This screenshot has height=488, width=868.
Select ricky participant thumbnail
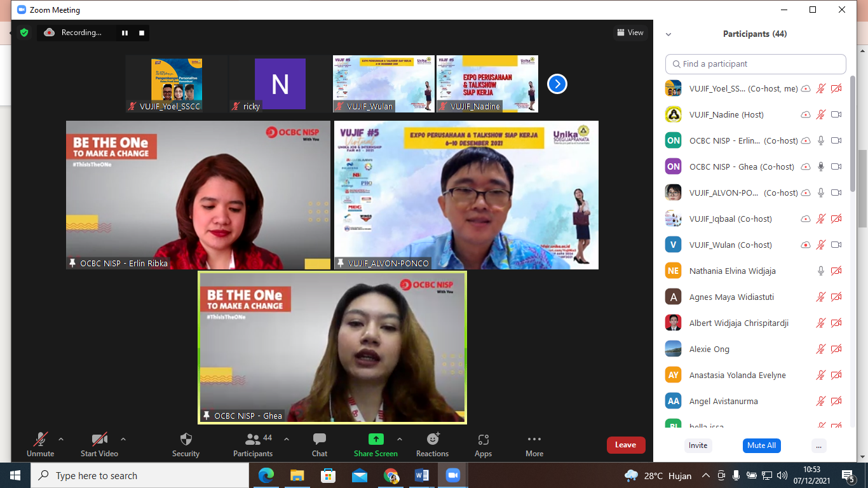[x=280, y=84]
